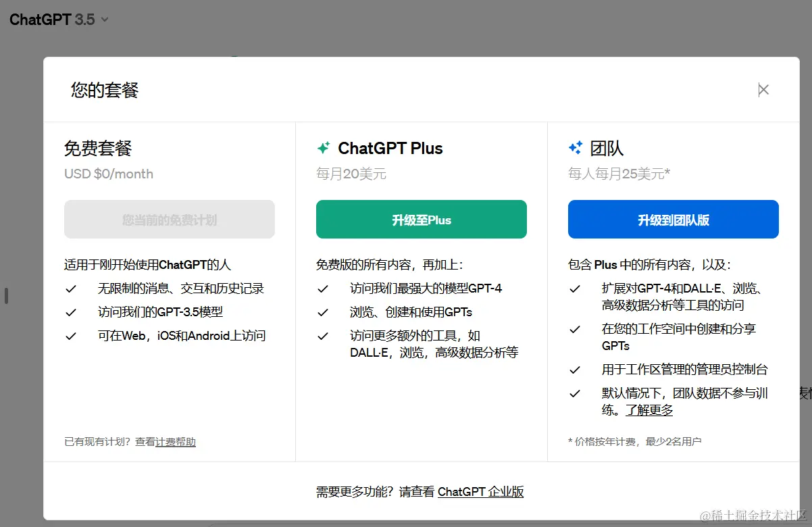Close the 您的套餐 dialog
The image size is (812, 527).
coord(763,89)
